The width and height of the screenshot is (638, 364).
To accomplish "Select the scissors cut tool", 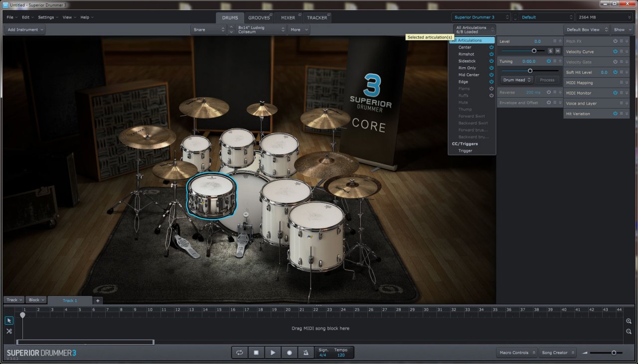I will [9, 331].
